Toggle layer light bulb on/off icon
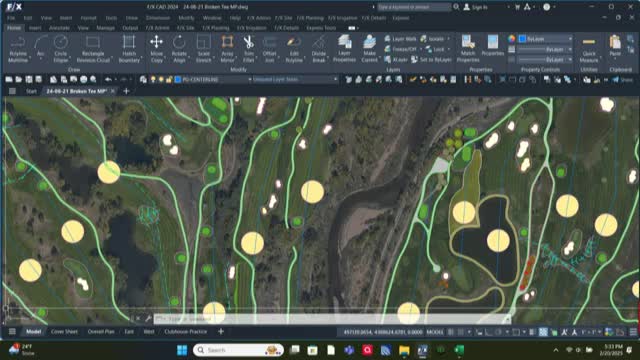 153,80
